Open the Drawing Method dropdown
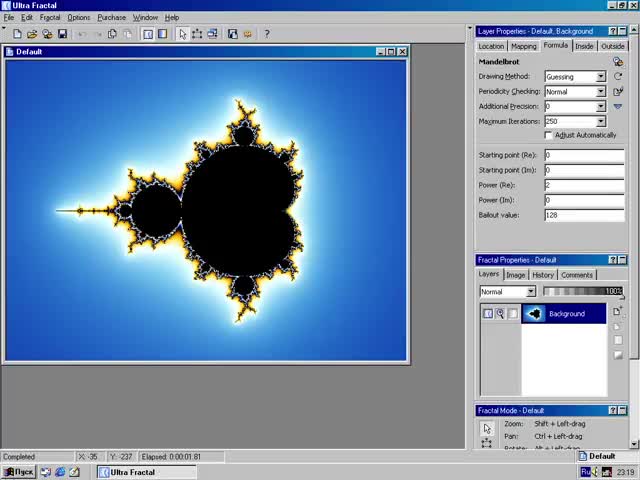 pos(600,77)
